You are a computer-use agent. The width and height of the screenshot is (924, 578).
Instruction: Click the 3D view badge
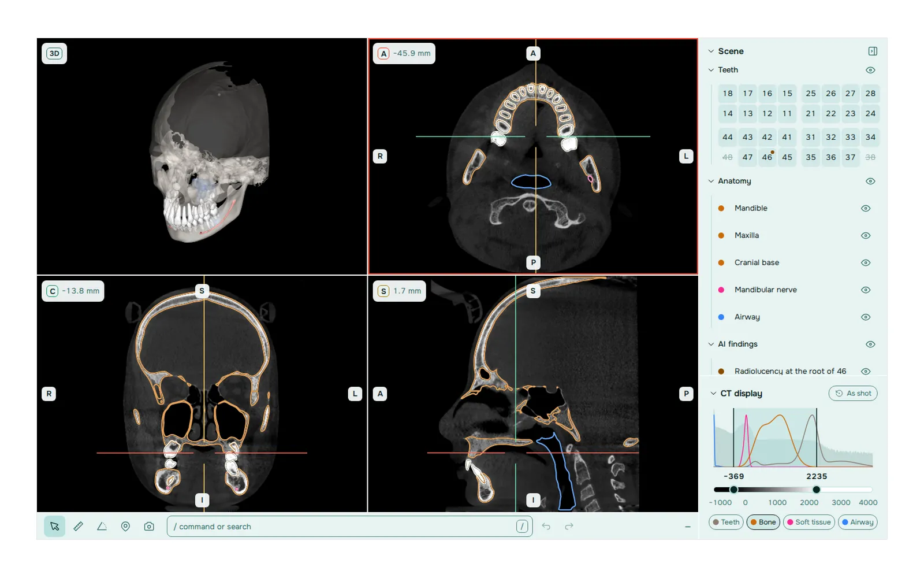(54, 54)
